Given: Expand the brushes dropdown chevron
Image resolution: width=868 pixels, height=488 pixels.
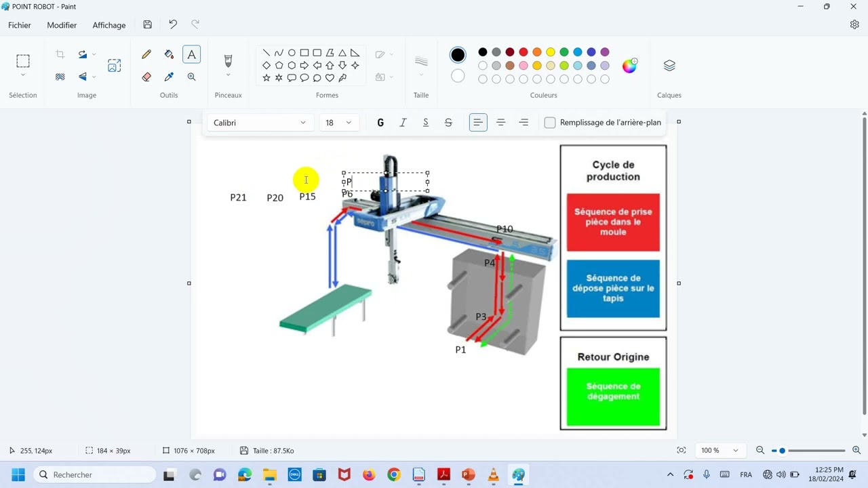Looking at the screenshot, I should [x=228, y=75].
